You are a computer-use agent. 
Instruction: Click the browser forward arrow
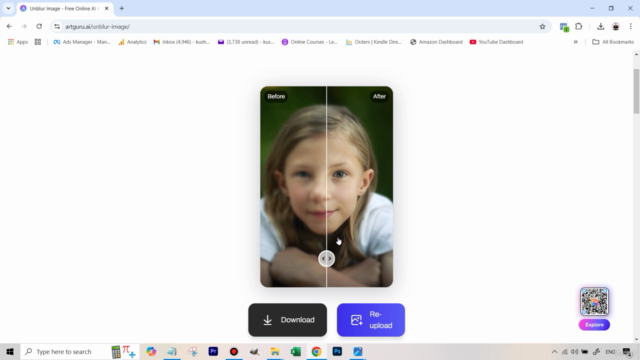point(24,27)
